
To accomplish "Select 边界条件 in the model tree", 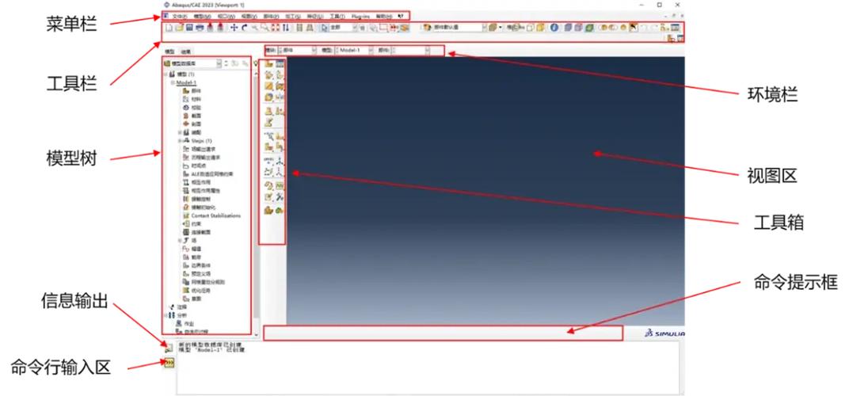I will tap(200, 265).
